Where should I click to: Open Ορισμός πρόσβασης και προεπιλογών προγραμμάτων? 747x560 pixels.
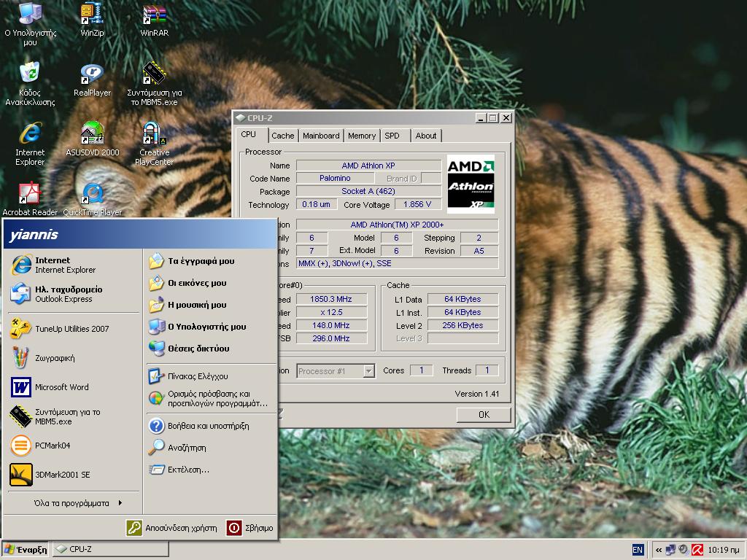click(x=209, y=399)
